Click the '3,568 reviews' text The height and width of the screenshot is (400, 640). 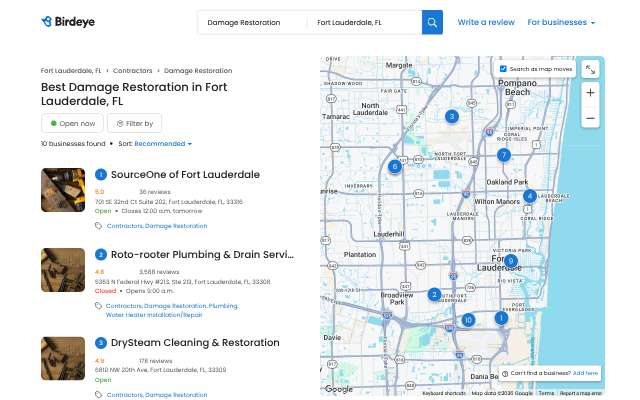click(159, 272)
